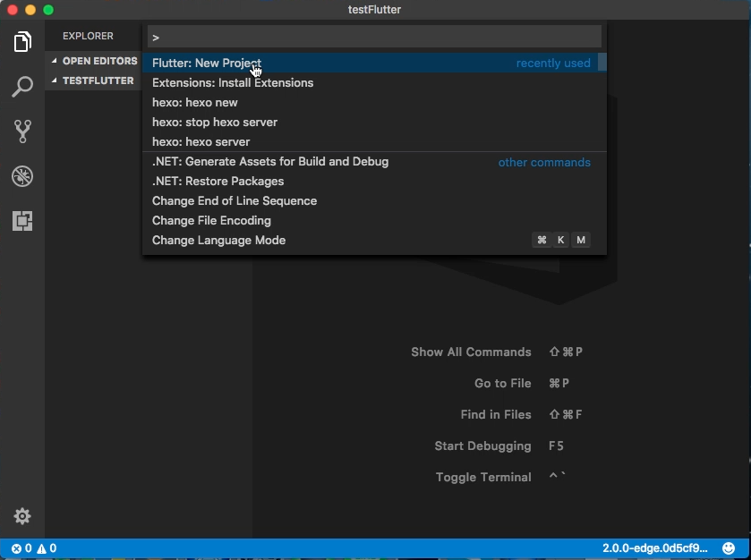Screen dimensions: 751x560
Task: Close the testFlutter window
Action: 13,10
